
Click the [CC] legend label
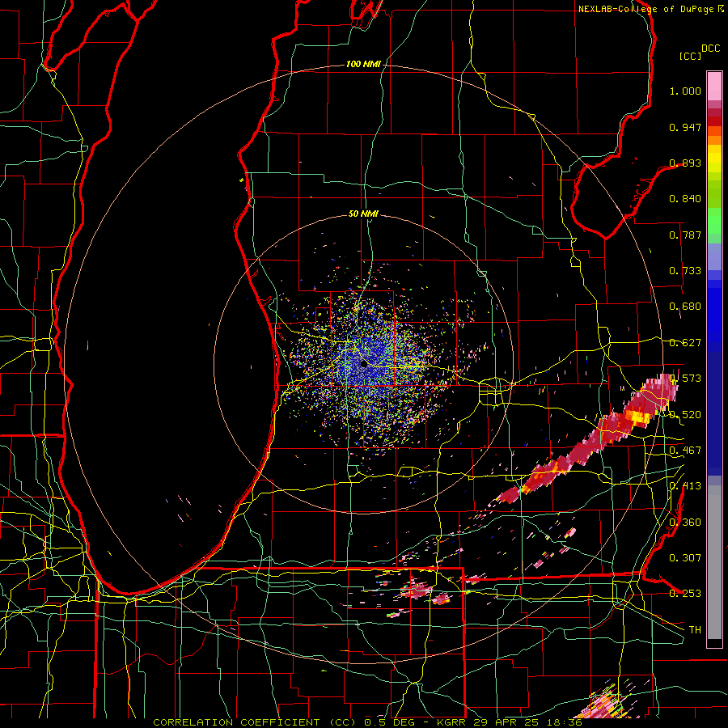pyautogui.click(x=690, y=56)
